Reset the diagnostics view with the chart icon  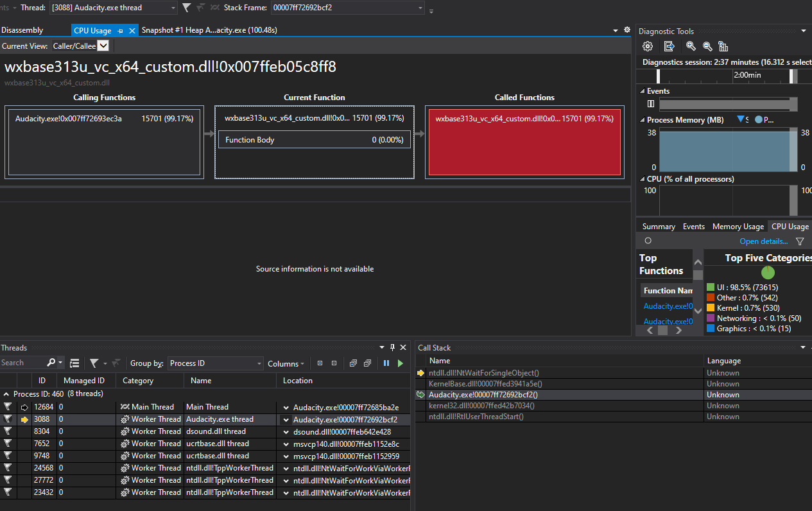tap(723, 46)
